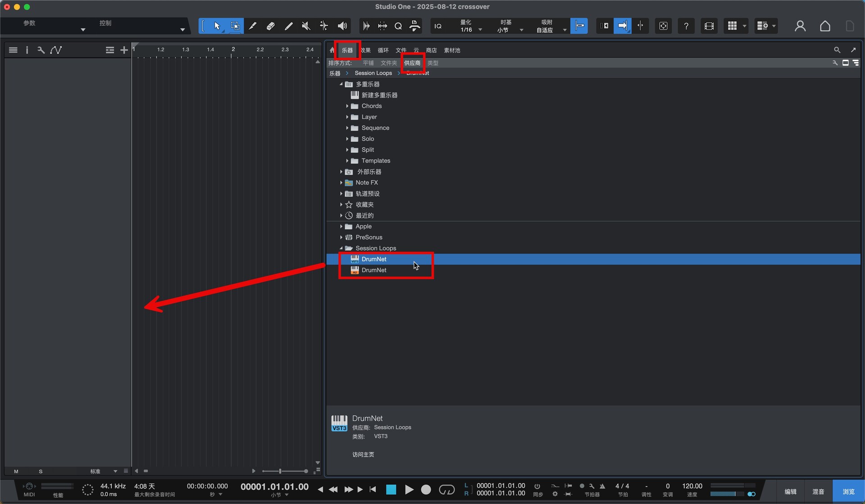
Task: Sort by 类型
Action: (432, 63)
